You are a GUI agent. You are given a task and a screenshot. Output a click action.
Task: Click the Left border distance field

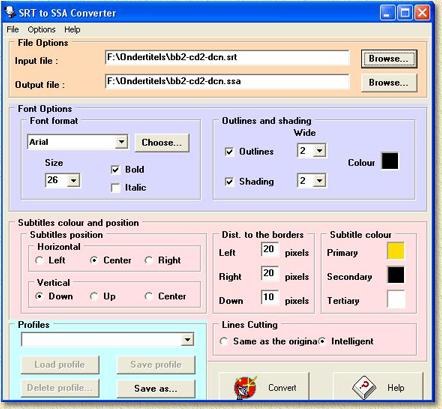(x=269, y=249)
